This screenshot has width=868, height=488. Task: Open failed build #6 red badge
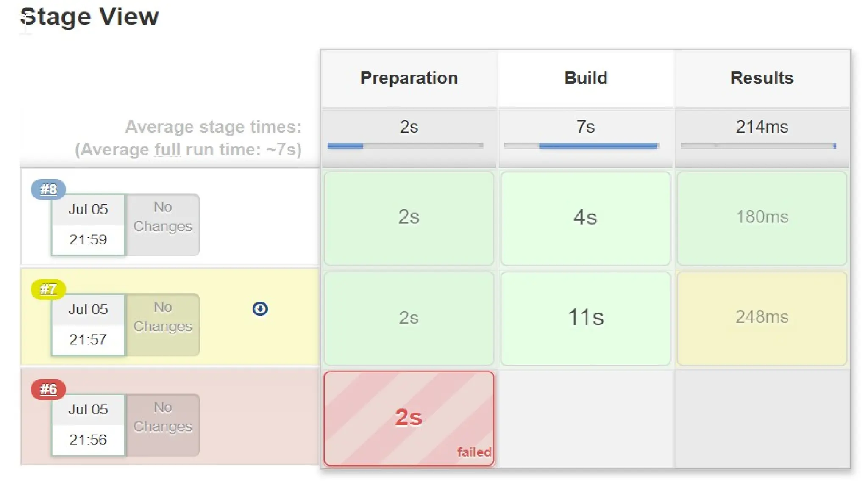48,389
